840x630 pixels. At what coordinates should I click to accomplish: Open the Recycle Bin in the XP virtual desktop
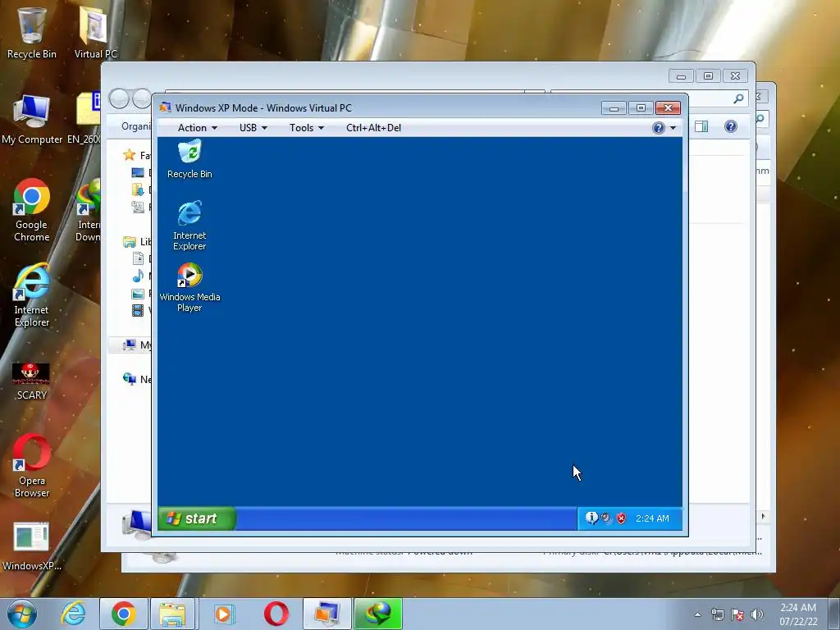pyautogui.click(x=189, y=159)
